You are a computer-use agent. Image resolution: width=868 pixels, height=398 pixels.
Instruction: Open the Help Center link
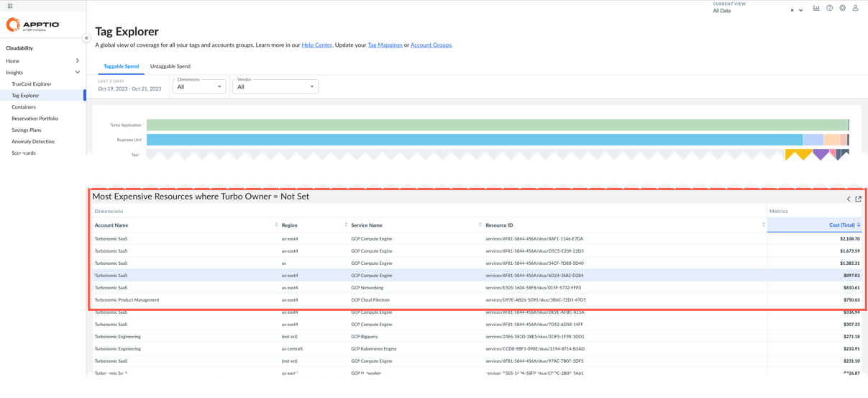317,45
